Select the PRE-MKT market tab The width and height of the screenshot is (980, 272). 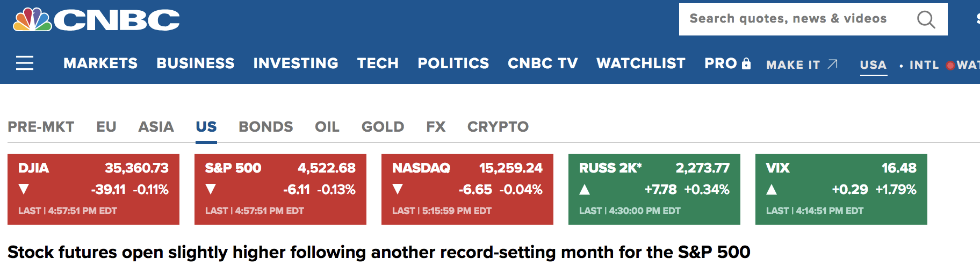(x=41, y=127)
